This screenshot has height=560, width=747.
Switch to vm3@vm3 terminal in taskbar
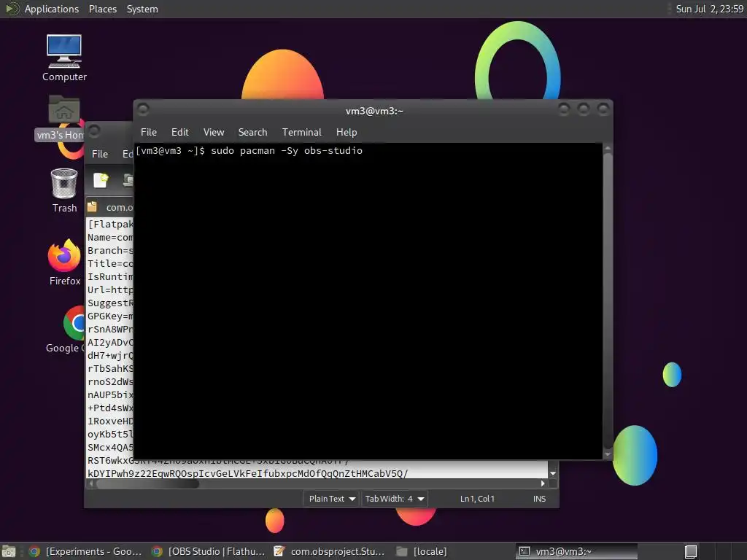point(576,551)
